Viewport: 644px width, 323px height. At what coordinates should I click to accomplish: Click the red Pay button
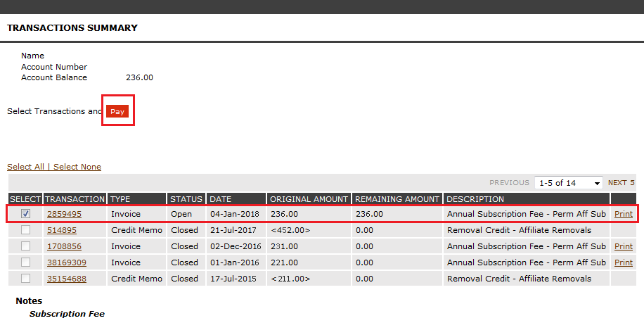[x=117, y=112]
